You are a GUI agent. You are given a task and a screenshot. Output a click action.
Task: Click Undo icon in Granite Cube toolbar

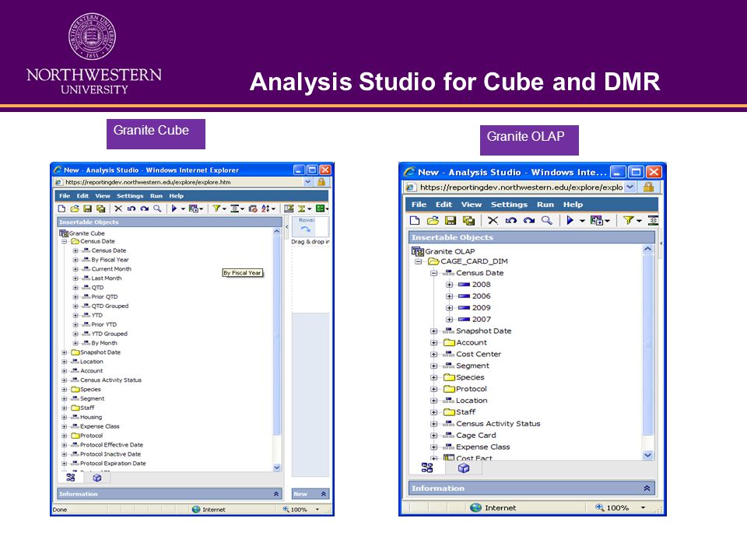131,208
